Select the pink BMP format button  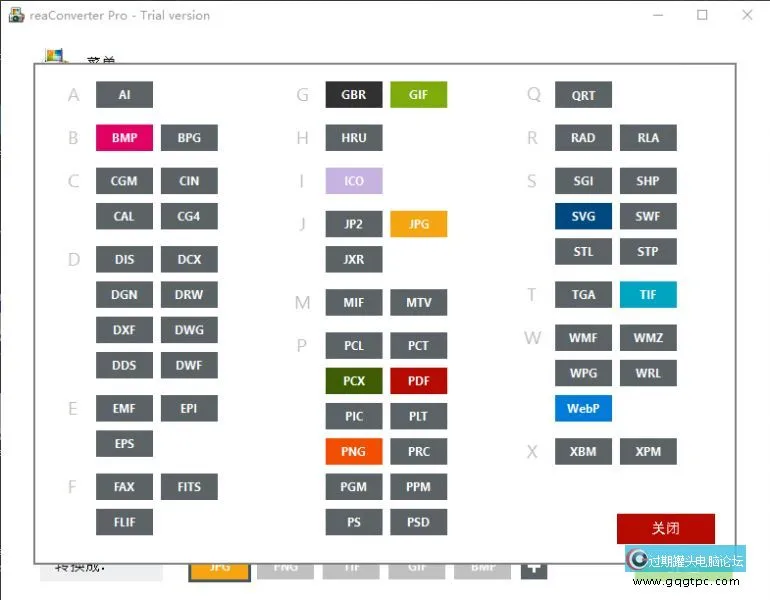pos(124,138)
